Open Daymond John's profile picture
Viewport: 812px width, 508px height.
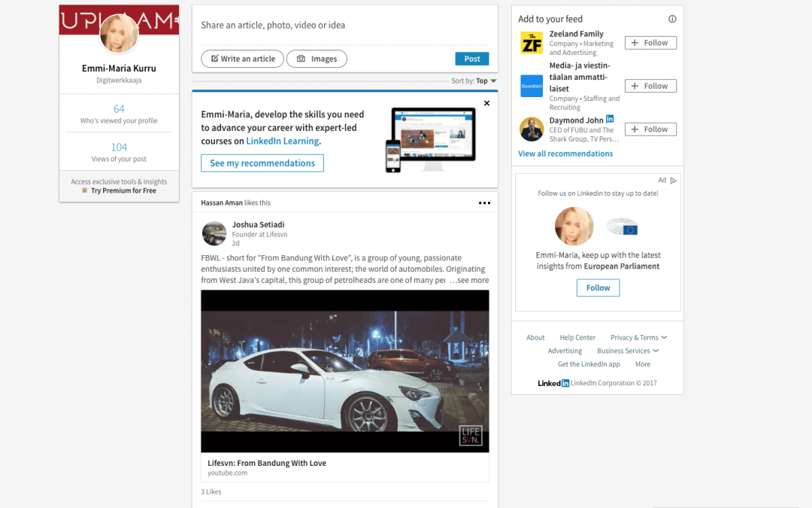(x=532, y=129)
